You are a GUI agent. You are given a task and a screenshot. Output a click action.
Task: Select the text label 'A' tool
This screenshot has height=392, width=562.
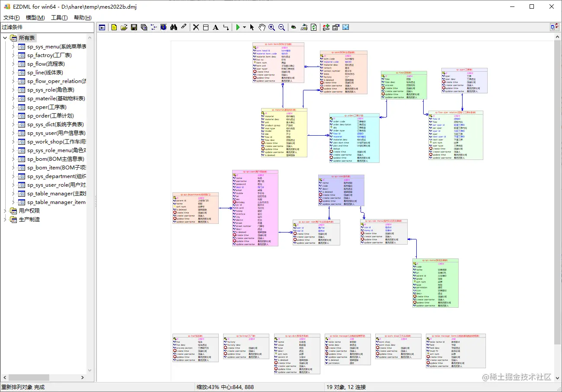215,27
